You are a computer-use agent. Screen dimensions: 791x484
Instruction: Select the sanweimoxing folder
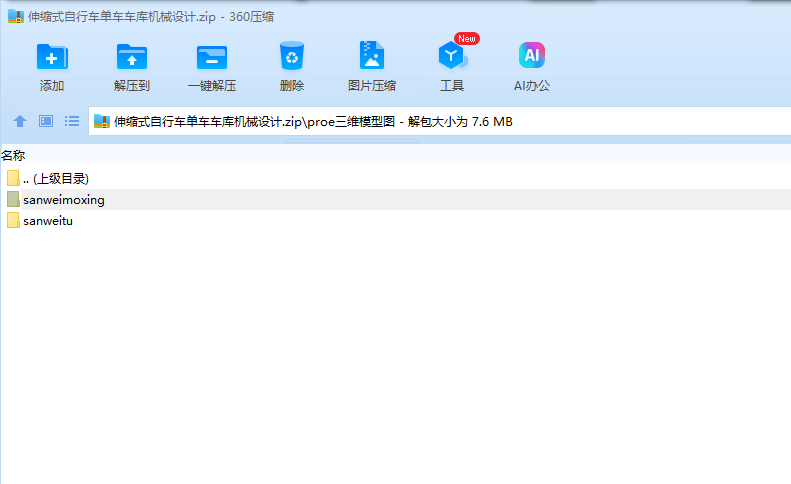click(x=396, y=199)
